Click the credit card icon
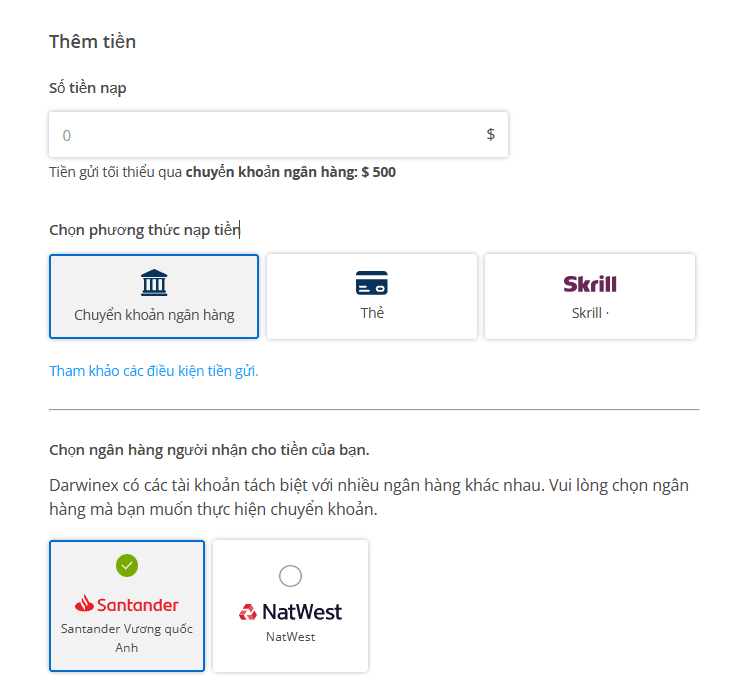 point(372,283)
